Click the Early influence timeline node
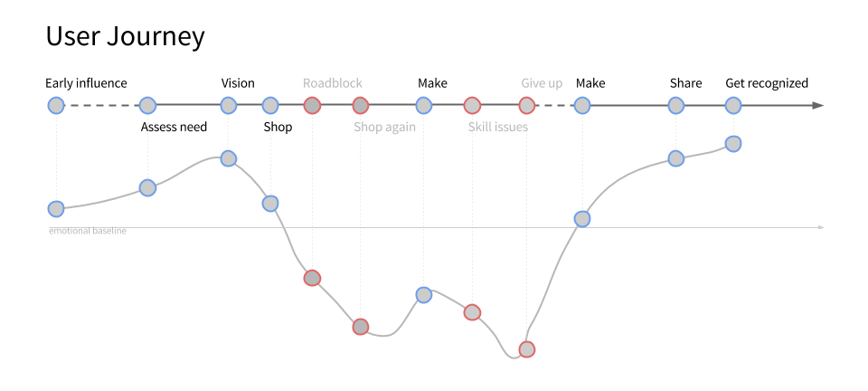This screenshot has width=868, height=391. 56,105
